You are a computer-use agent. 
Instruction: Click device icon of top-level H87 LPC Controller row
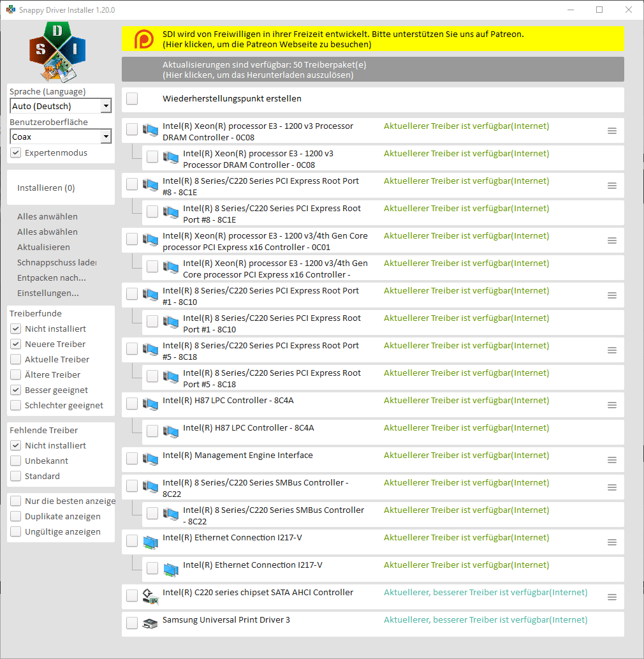tap(150, 404)
